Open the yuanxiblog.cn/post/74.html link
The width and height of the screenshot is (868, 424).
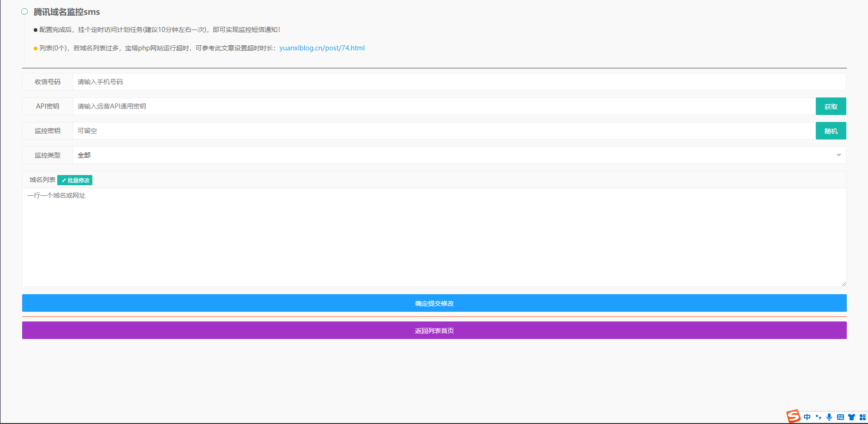click(322, 48)
